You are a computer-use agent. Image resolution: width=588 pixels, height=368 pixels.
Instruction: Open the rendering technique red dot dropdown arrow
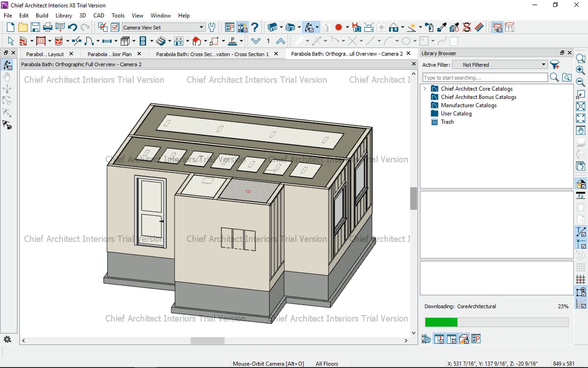[347, 27]
